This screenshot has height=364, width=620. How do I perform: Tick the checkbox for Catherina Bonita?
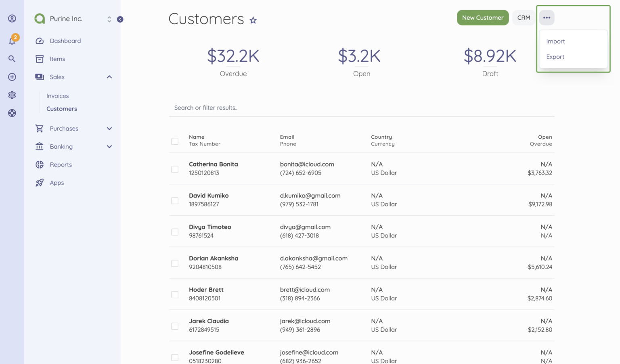click(175, 169)
